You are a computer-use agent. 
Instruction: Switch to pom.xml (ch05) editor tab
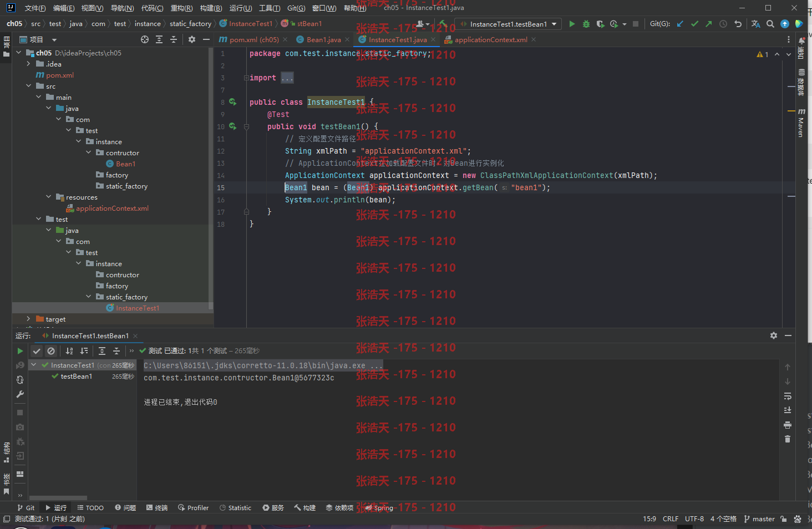coord(253,39)
